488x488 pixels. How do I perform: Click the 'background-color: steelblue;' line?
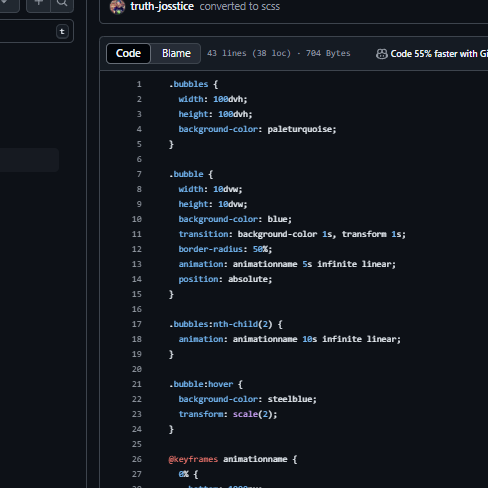pyautogui.click(x=247, y=399)
